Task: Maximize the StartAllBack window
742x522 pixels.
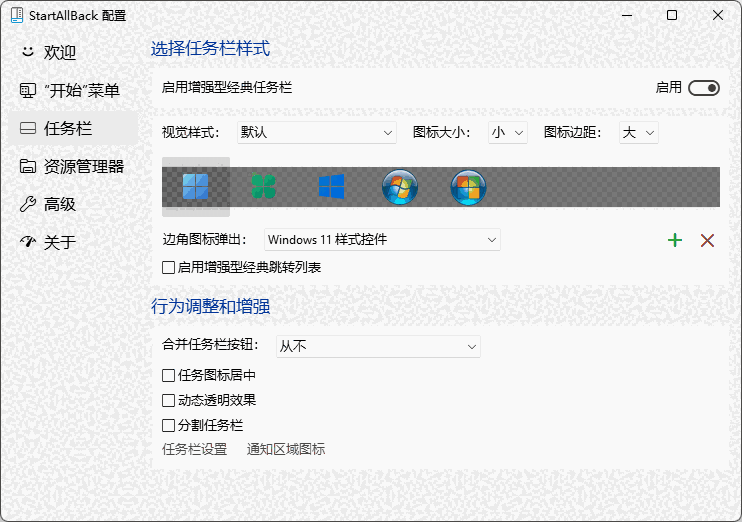Action: tap(671, 15)
